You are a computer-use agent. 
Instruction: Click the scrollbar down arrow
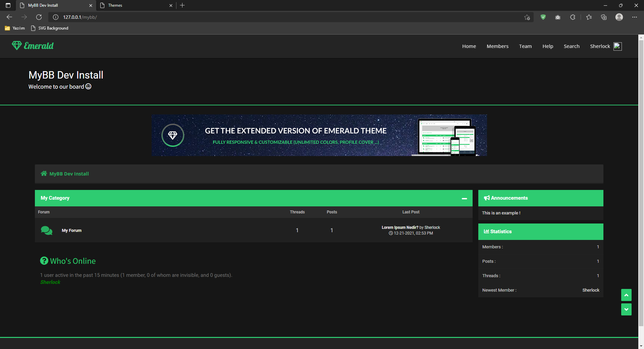coord(641,346)
